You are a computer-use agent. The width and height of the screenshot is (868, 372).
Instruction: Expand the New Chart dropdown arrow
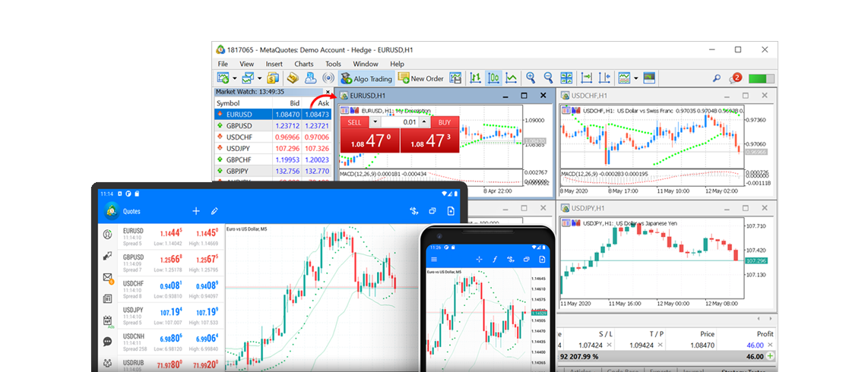(x=235, y=78)
